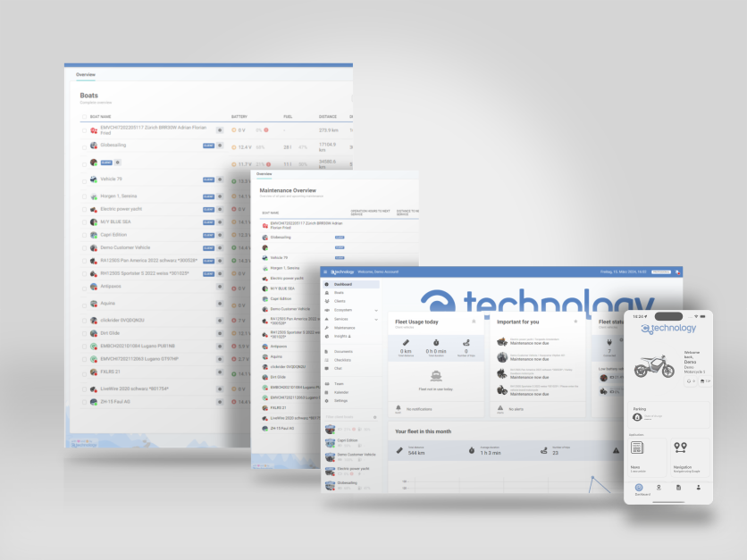Viewport: 747px width, 560px height.
Task: Click CLIENT badge on Capri Edition row
Action: (208, 235)
